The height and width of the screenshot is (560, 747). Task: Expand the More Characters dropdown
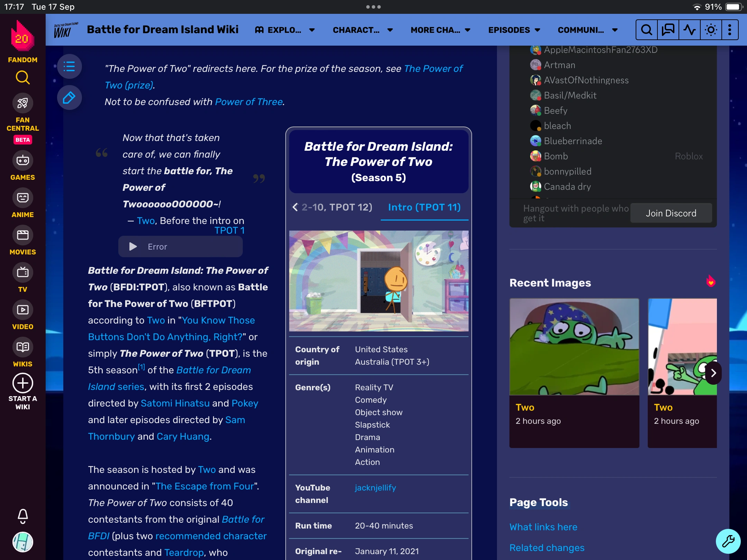tap(440, 30)
